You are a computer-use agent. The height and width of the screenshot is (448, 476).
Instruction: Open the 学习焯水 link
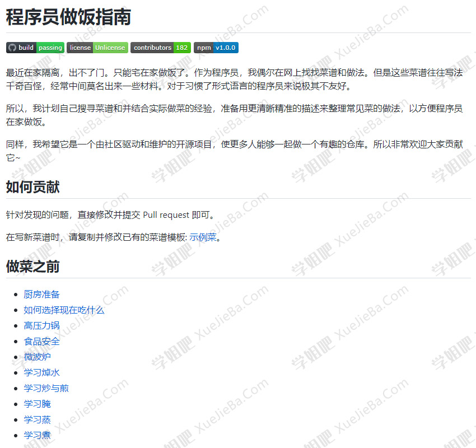(41, 372)
